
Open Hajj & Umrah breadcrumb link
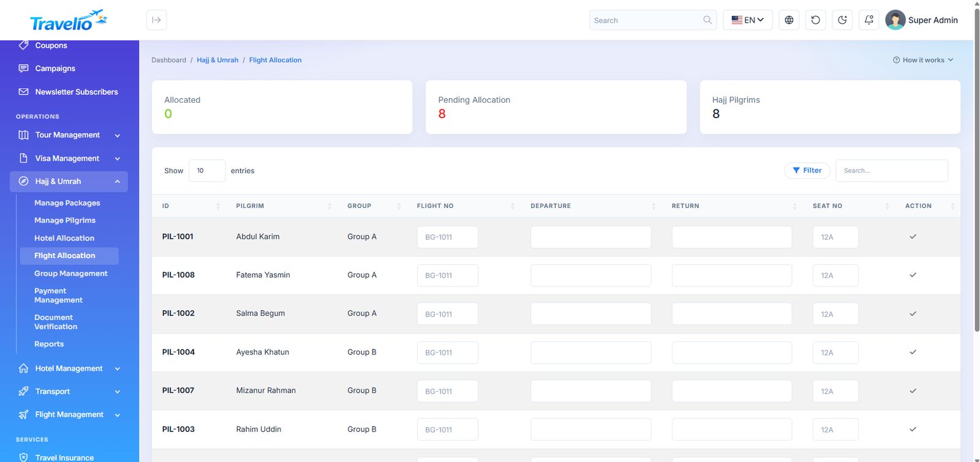pyautogui.click(x=217, y=60)
